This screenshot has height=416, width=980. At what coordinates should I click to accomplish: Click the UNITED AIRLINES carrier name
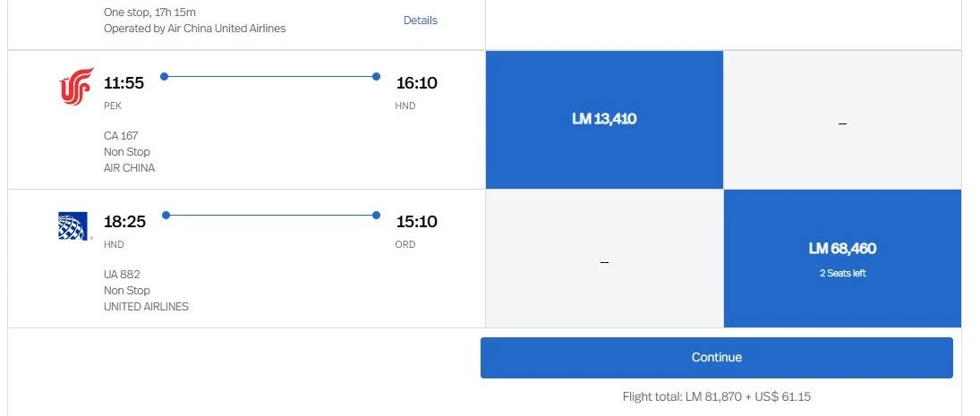146,307
